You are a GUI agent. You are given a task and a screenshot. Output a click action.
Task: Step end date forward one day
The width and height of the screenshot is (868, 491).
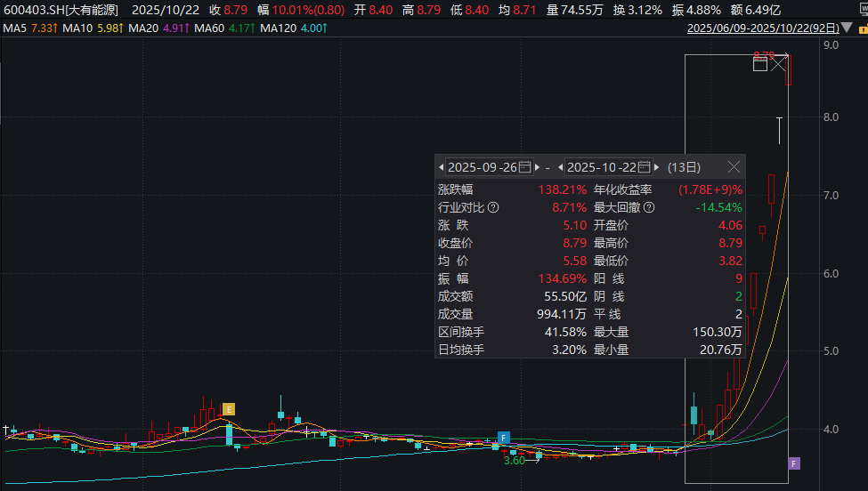pos(657,167)
